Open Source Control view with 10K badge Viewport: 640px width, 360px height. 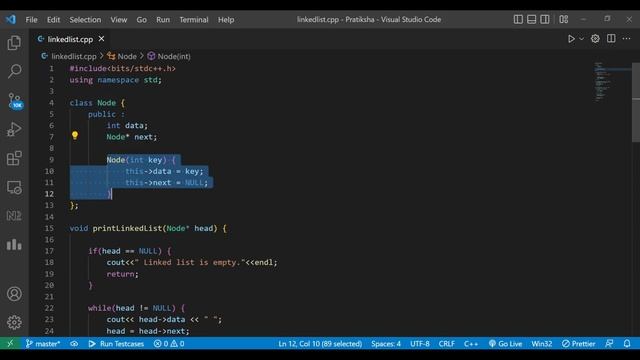click(15, 100)
